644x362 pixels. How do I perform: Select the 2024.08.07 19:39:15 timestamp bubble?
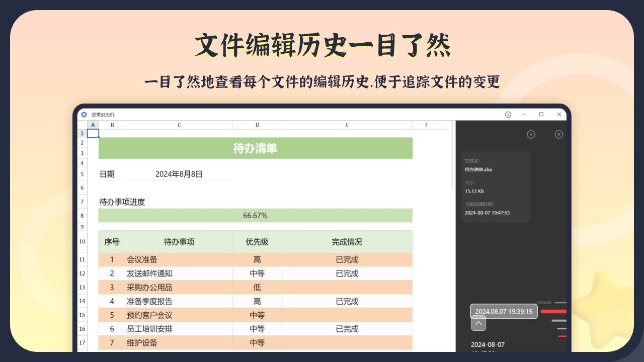click(x=504, y=311)
